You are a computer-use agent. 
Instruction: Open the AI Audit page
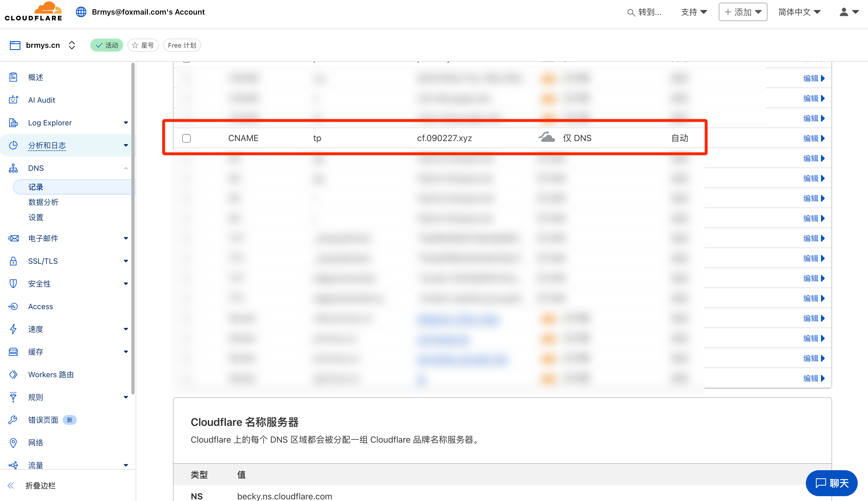[42, 100]
